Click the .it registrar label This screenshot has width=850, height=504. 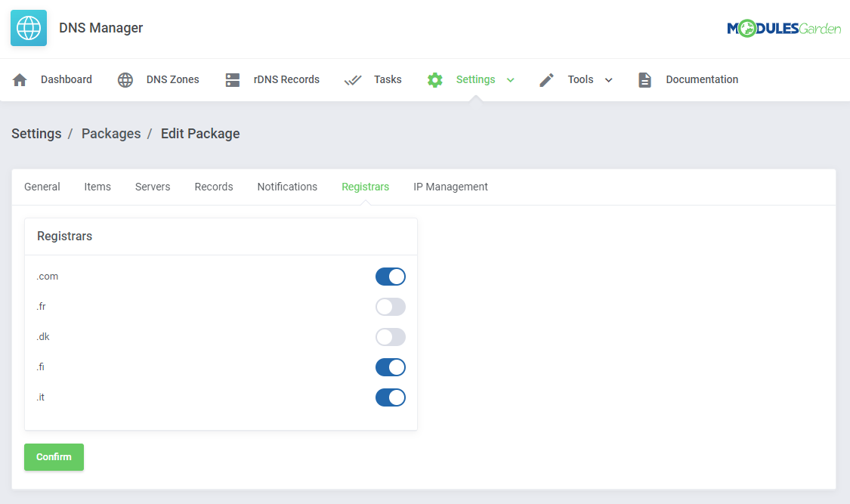41,397
